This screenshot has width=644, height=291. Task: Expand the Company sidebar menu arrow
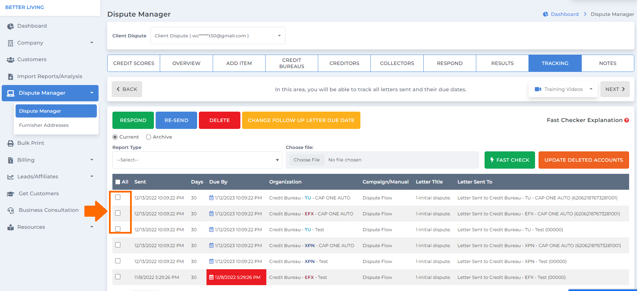coord(92,43)
